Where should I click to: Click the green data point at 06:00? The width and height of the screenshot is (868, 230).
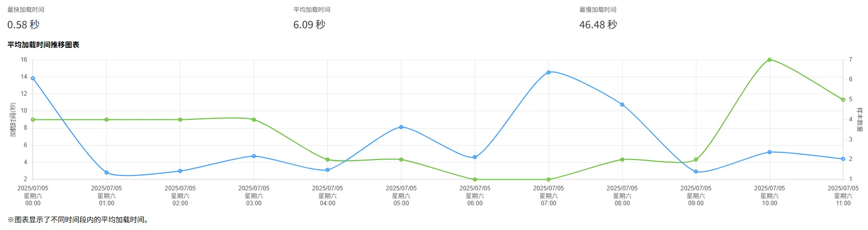[475, 180]
